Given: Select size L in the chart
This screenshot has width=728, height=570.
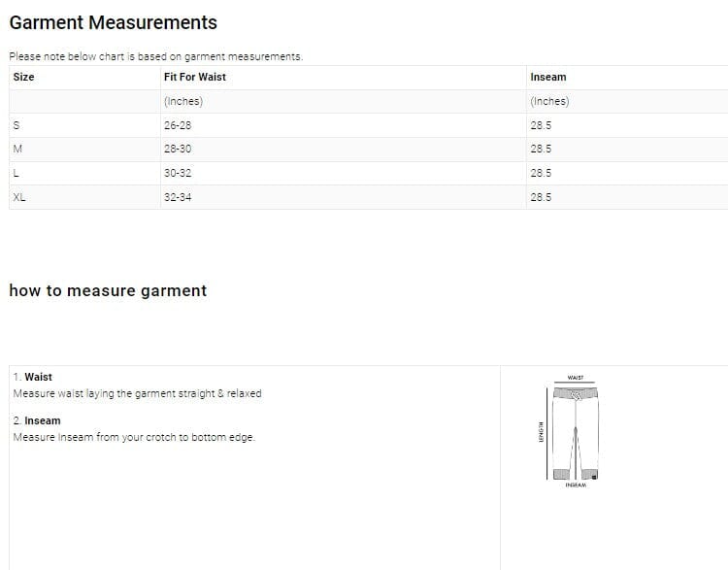Looking at the screenshot, I should coord(16,173).
